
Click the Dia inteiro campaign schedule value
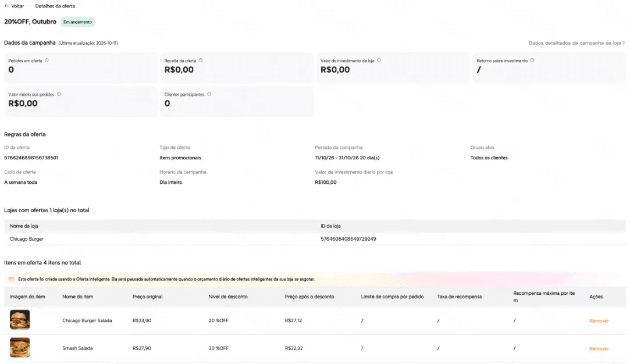tap(171, 183)
